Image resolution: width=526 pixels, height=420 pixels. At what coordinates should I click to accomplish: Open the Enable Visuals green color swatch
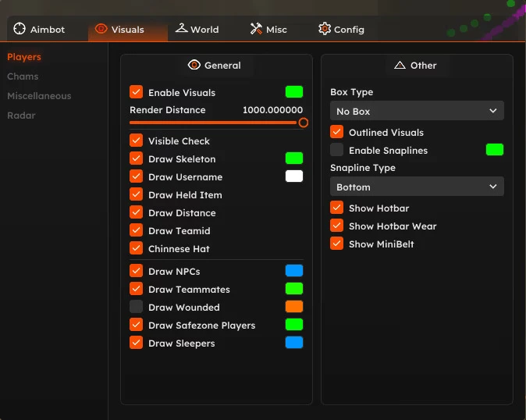294,92
